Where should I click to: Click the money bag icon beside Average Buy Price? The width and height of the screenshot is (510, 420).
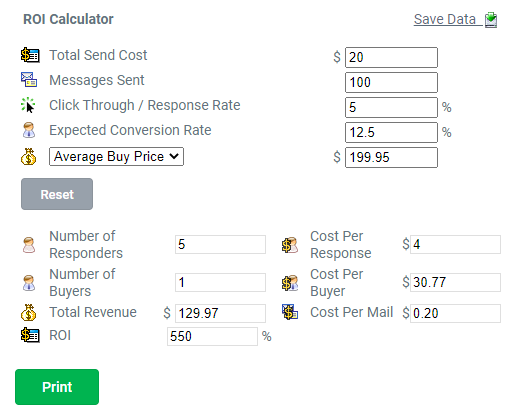[29, 156]
